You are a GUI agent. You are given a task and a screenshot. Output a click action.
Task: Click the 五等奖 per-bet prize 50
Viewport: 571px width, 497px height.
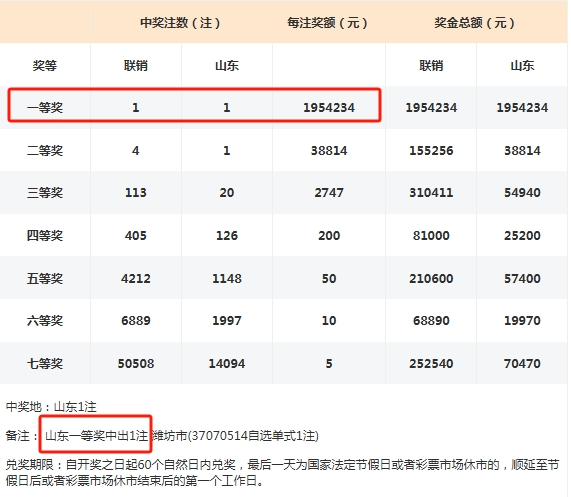pyautogui.click(x=329, y=279)
